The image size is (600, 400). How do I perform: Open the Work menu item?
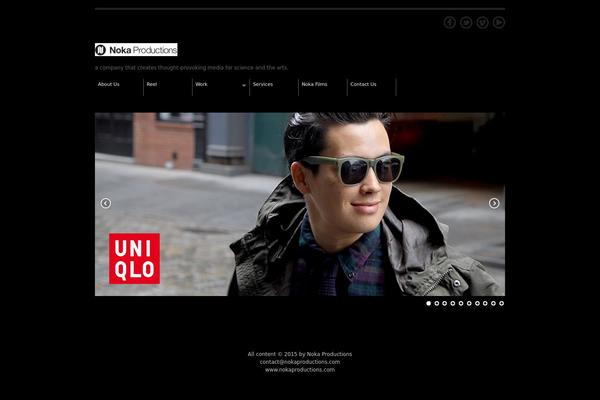point(201,84)
